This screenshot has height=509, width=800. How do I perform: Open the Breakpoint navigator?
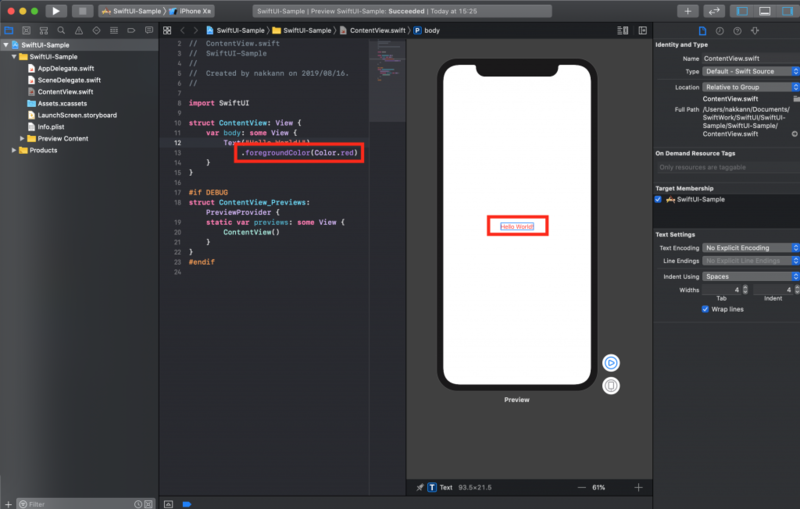coord(131,30)
